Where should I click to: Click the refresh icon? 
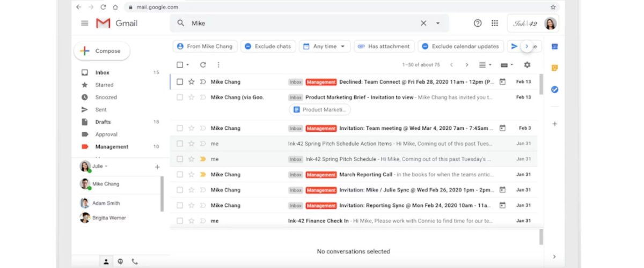coord(203,64)
